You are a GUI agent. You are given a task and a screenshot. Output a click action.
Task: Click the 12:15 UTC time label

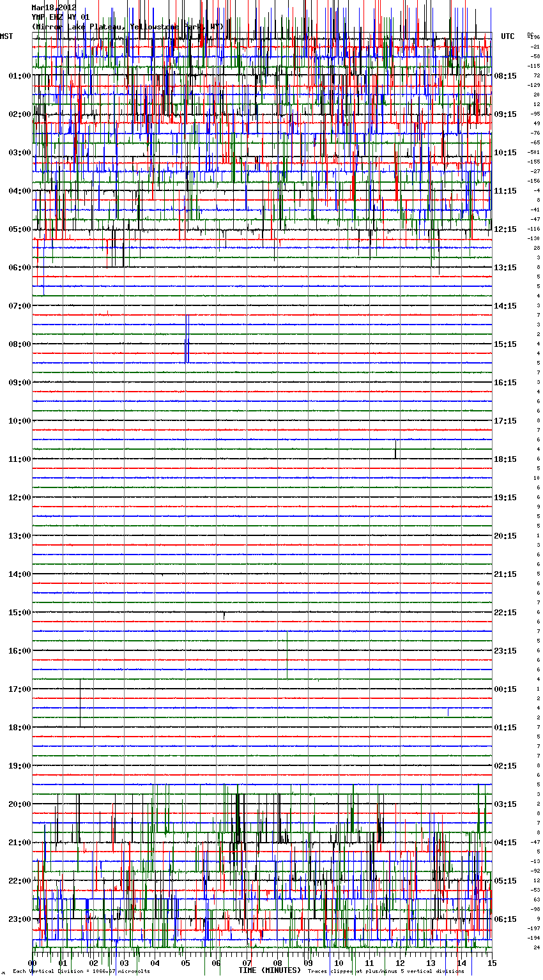(505, 229)
